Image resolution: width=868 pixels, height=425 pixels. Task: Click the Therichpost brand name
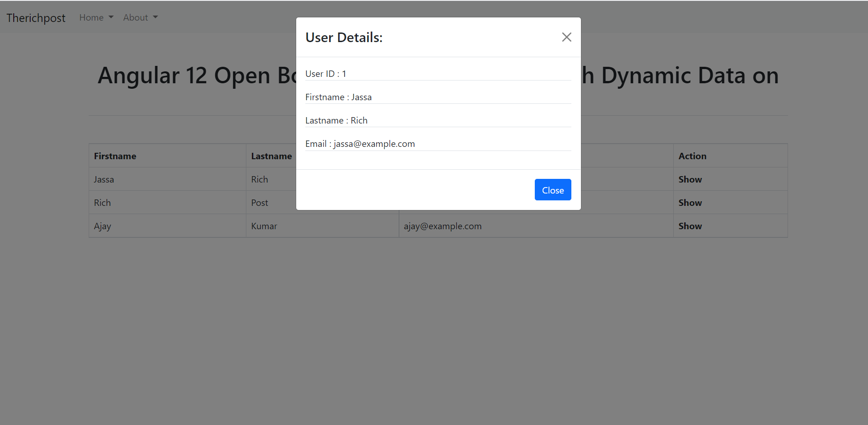coord(36,17)
